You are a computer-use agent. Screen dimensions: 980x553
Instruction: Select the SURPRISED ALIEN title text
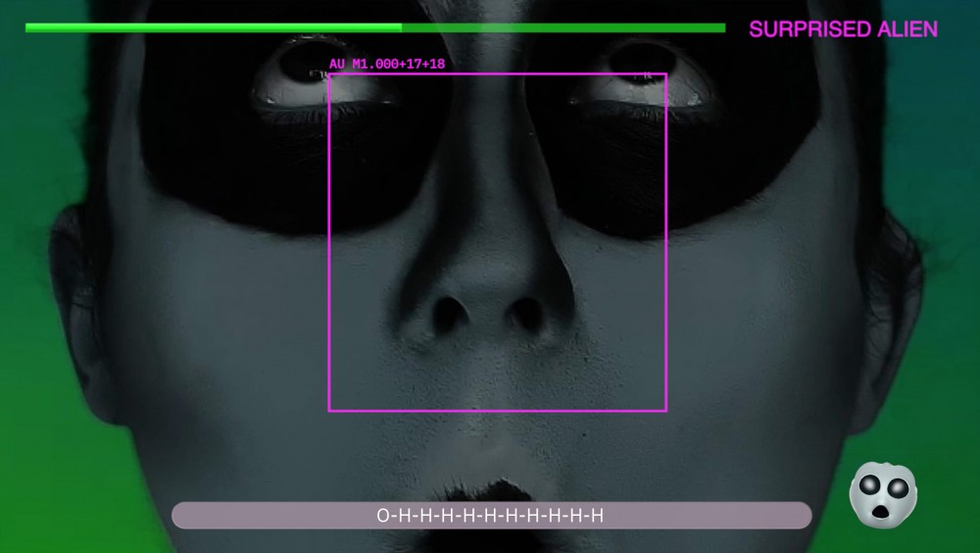[x=843, y=29]
